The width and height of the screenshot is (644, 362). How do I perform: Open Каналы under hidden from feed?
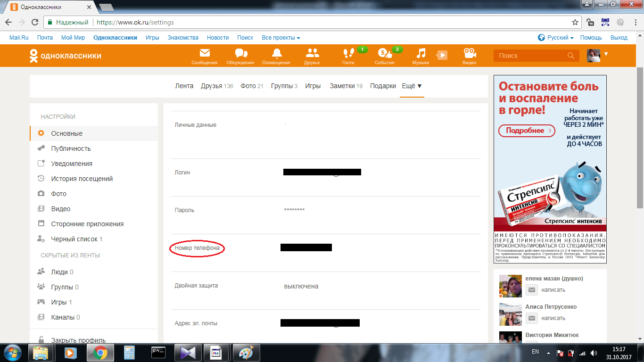(94, 317)
